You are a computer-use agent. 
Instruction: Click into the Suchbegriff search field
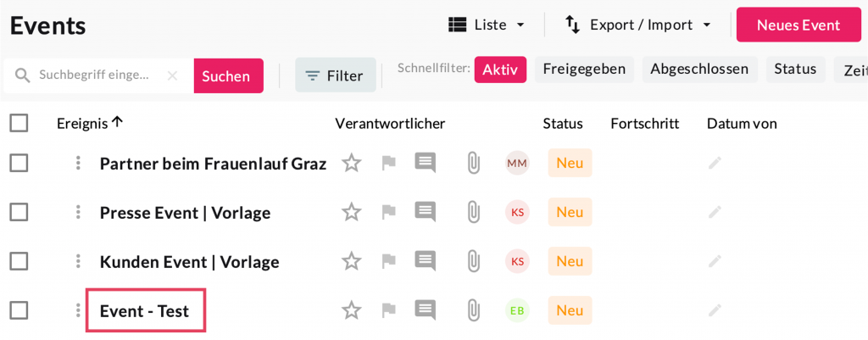93,75
